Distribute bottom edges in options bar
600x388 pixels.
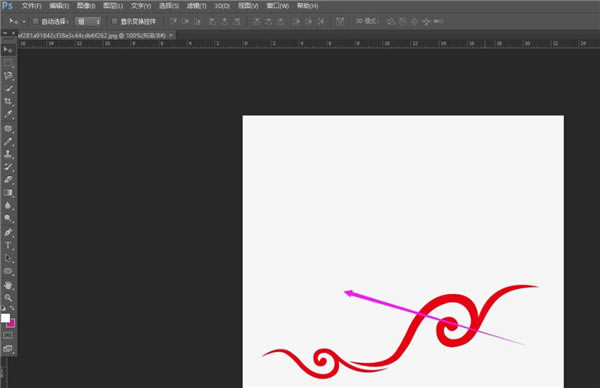[x=281, y=21]
